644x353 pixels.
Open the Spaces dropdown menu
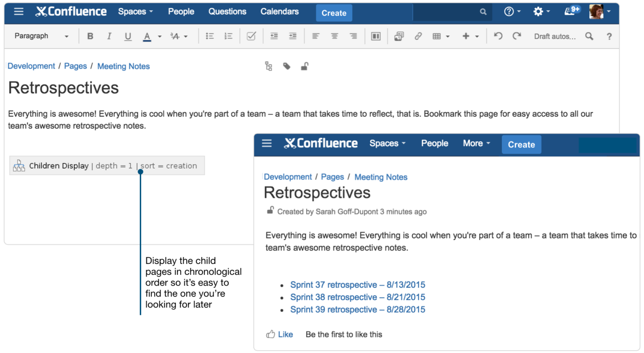click(135, 11)
